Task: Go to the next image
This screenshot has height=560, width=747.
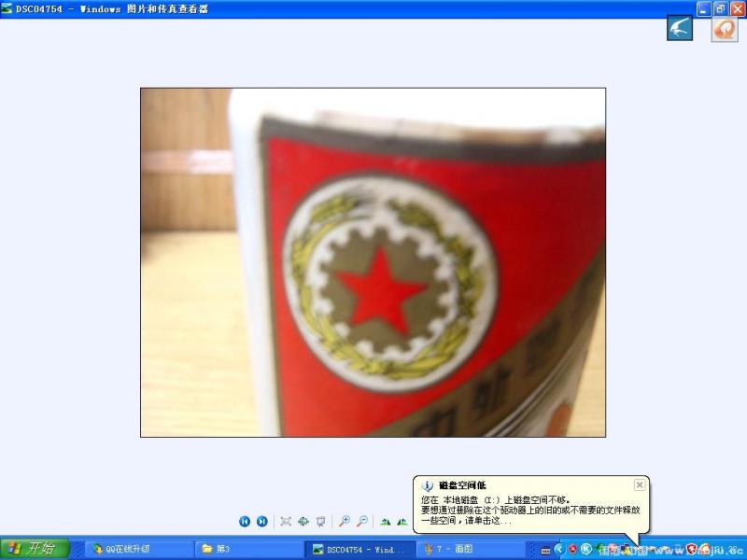Action: tap(262, 522)
